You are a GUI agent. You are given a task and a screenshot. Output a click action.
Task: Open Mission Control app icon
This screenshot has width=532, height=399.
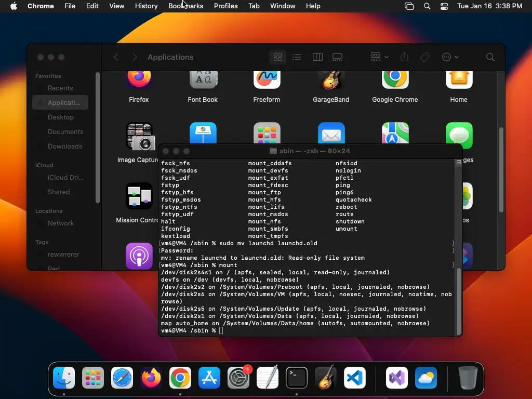[x=139, y=196]
